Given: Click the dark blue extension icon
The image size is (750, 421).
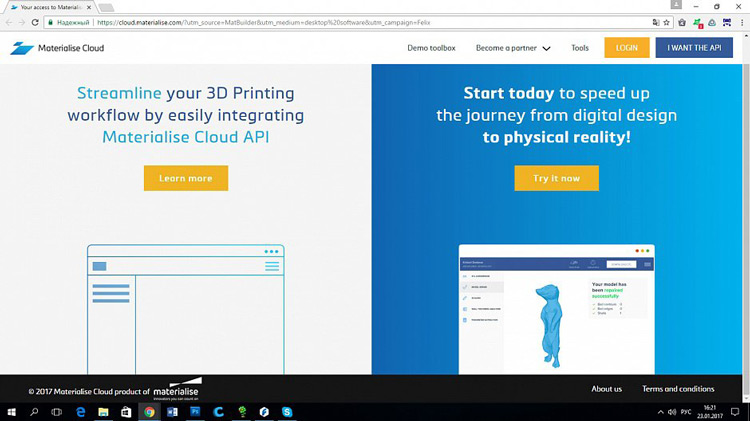Looking at the screenshot, I should click(727, 22).
